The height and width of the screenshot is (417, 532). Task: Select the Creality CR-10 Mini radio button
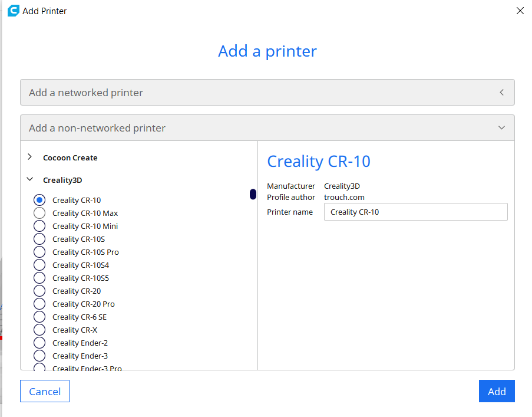[x=39, y=226]
